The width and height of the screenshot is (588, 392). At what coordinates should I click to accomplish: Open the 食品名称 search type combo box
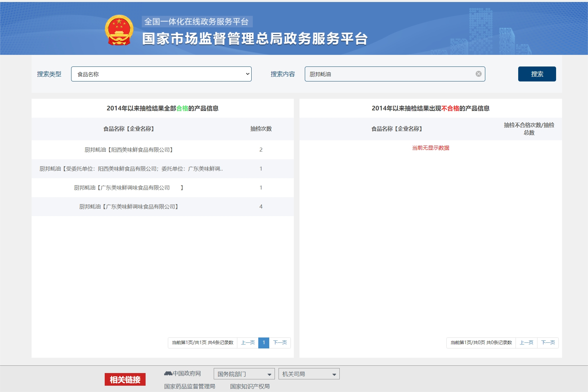click(x=161, y=74)
